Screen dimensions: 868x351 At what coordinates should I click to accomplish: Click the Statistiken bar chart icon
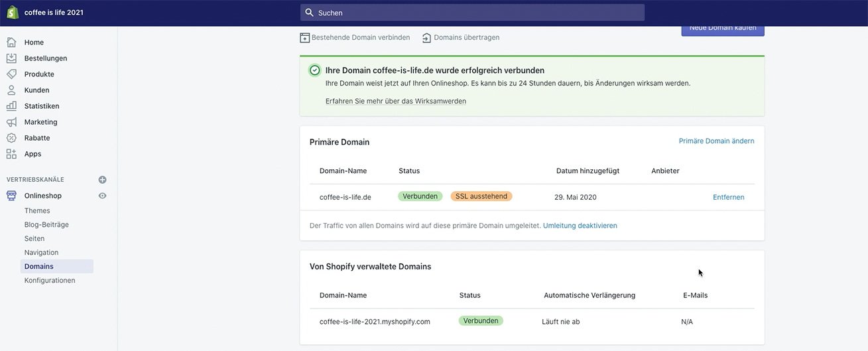tap(11, 106)
